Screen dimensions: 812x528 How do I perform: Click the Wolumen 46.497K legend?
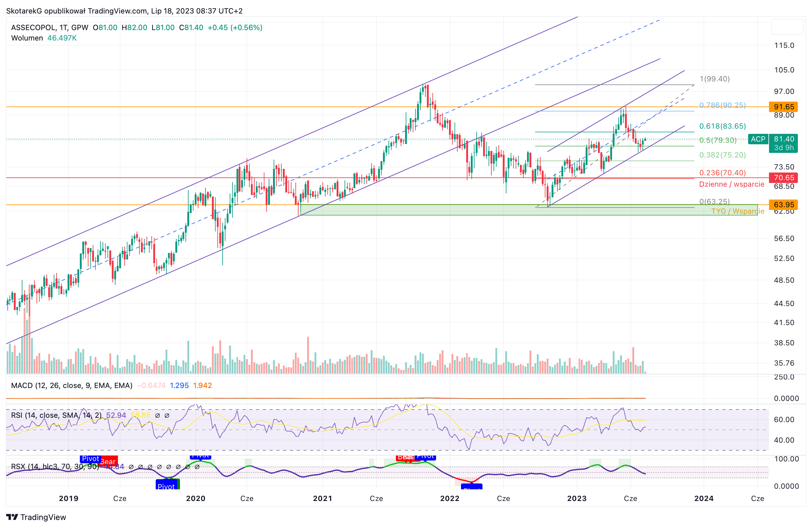44,38
